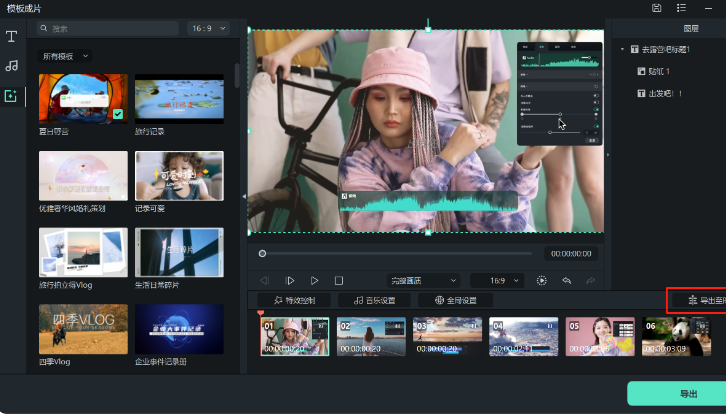Open the 所有模板 category dropdown
The height and width of the screenshot is (415, 726).
(64, 56)
